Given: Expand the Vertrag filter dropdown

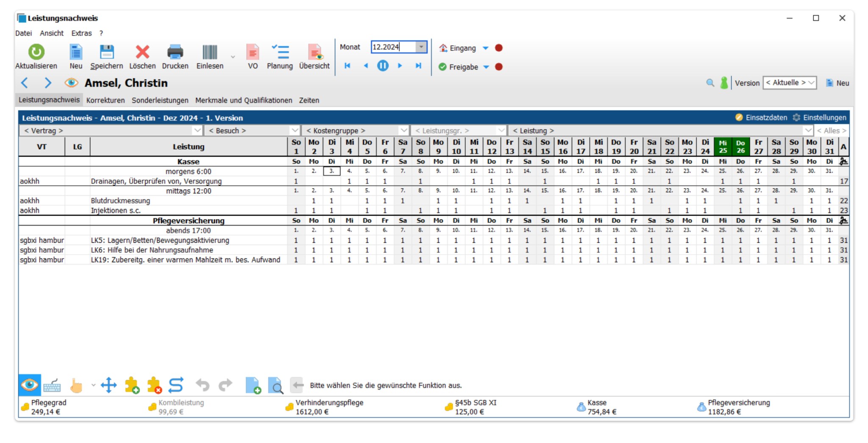Looking at the screenshot, I should pyautogui.click(x=197, y=130).
